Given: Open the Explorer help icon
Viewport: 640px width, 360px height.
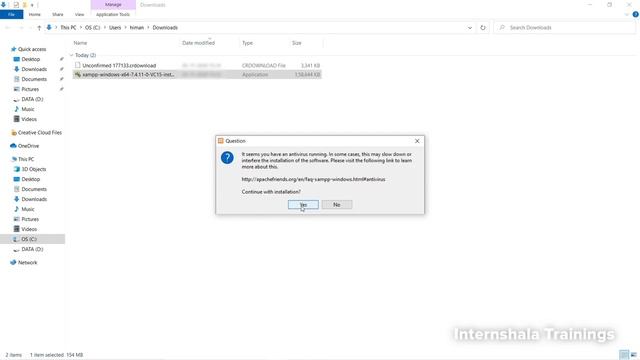Looking at the screenshot, I should [x=636, y=14].
